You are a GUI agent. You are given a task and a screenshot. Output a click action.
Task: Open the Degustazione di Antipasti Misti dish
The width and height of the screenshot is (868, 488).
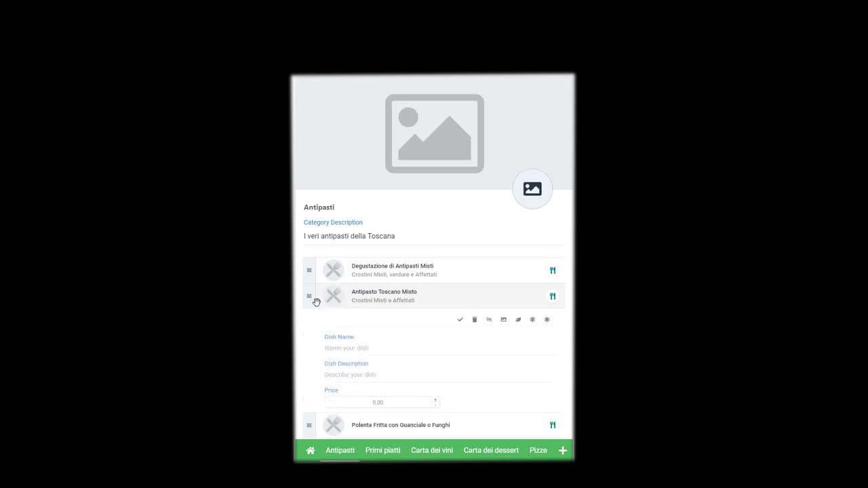(393, 266)
